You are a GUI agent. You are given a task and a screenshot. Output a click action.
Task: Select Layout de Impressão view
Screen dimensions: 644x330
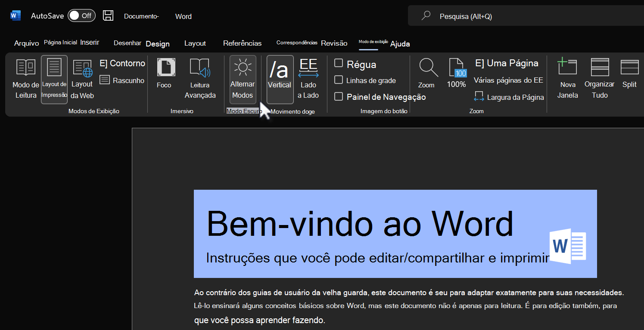54,79
